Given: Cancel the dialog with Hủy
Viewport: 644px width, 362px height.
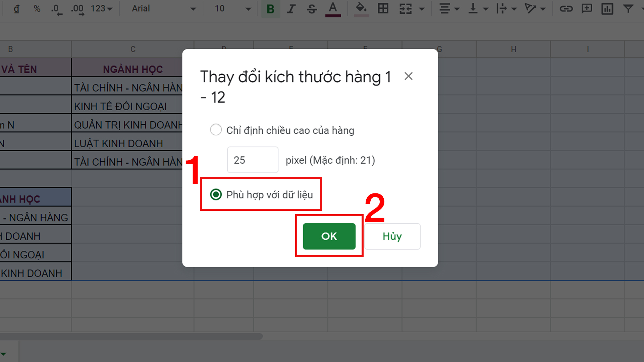Looking at the screenshot, I should (392, 236).
